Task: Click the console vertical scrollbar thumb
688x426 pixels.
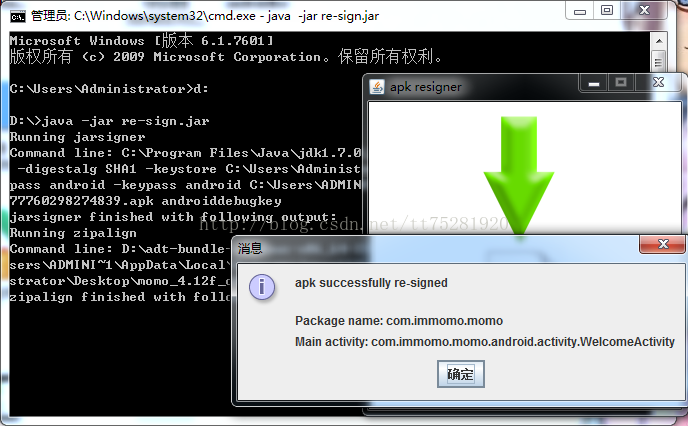Action: (x=659, y=61)
